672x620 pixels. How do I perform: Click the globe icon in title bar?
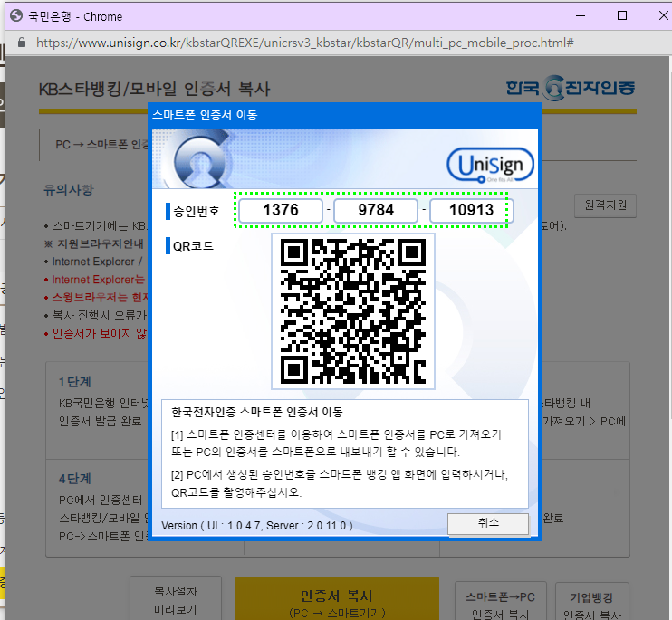16,16
